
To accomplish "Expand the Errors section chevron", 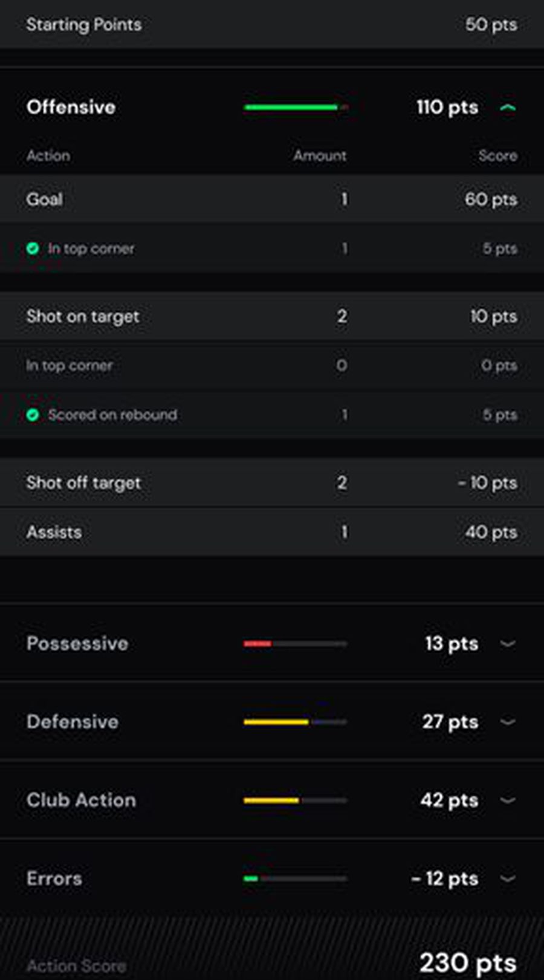I will click(508, 878).
